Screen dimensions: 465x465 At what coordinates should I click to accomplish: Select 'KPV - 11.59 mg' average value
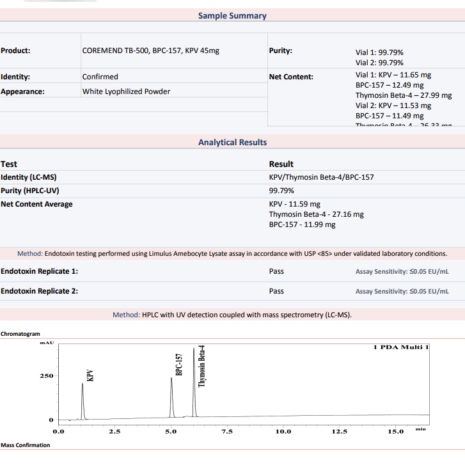[x=294, y=204]
